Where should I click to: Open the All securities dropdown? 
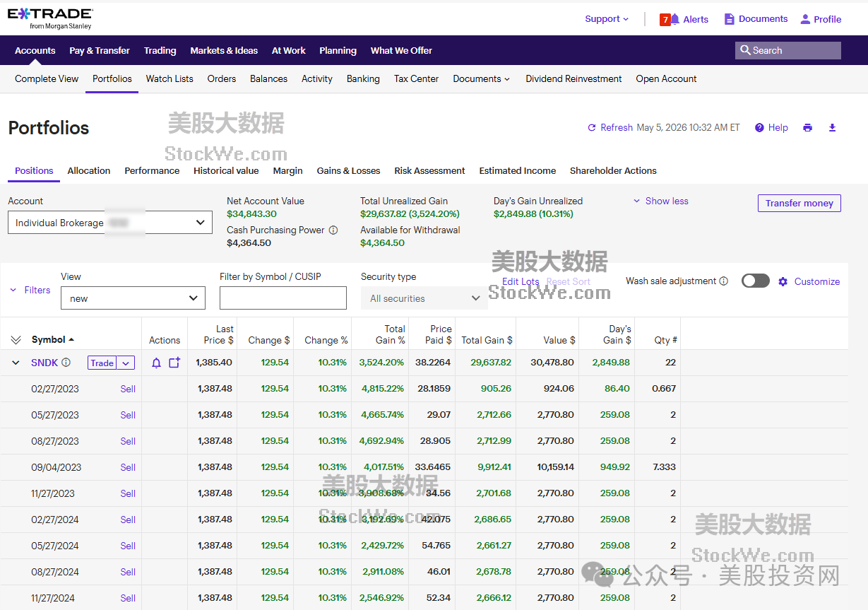[424, 298]
